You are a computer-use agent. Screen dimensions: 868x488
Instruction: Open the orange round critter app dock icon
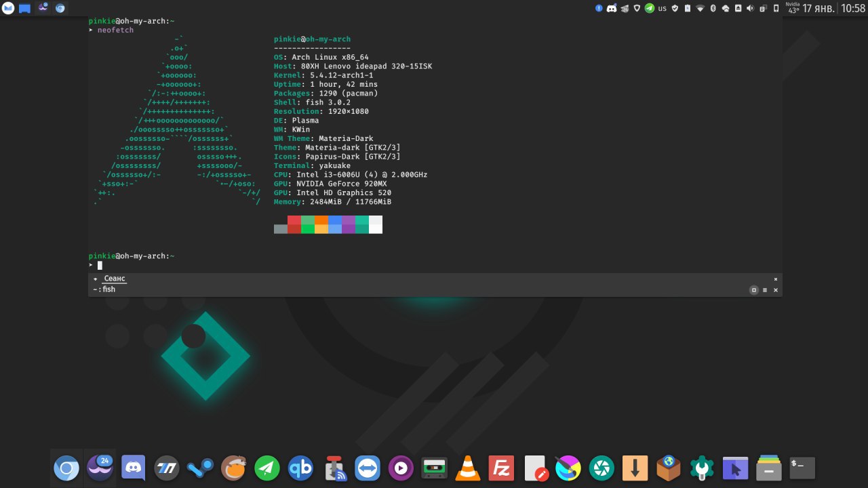tap(234, 468)
